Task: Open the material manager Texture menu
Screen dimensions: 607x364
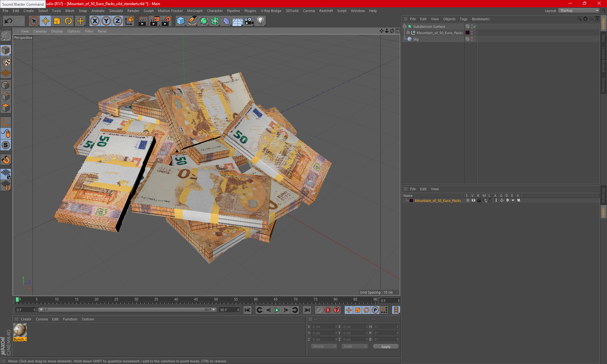Action: click(x=88, y=319)
